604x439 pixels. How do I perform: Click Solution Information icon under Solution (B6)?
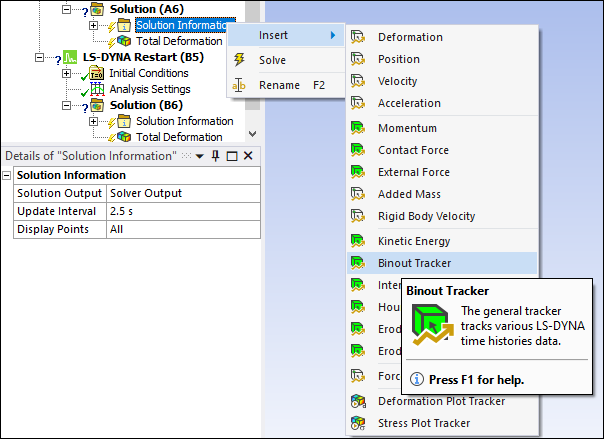pyautogui.click(x=124, y=121)
